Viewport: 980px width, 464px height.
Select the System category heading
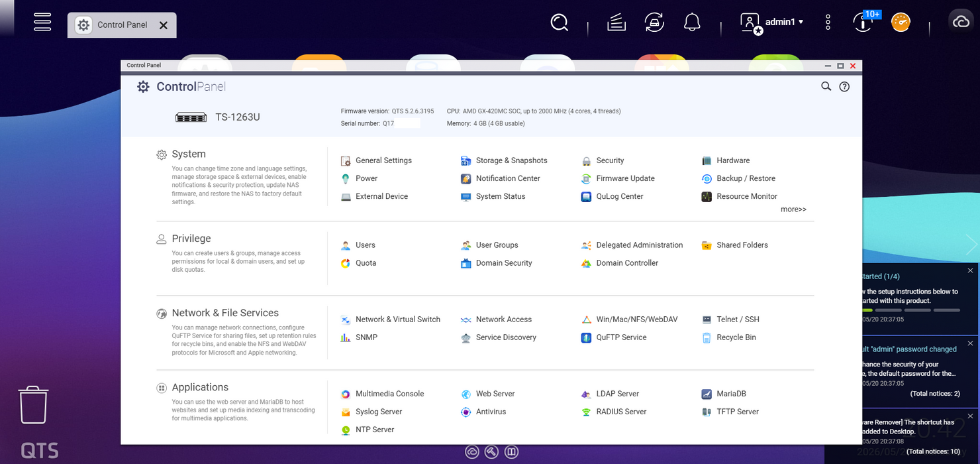[189, 154]
